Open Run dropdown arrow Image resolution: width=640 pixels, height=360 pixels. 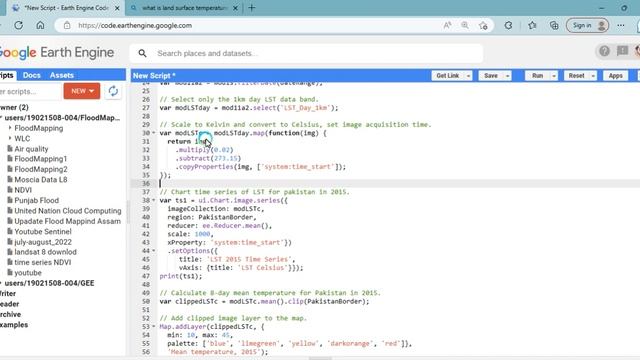(554, 76)
